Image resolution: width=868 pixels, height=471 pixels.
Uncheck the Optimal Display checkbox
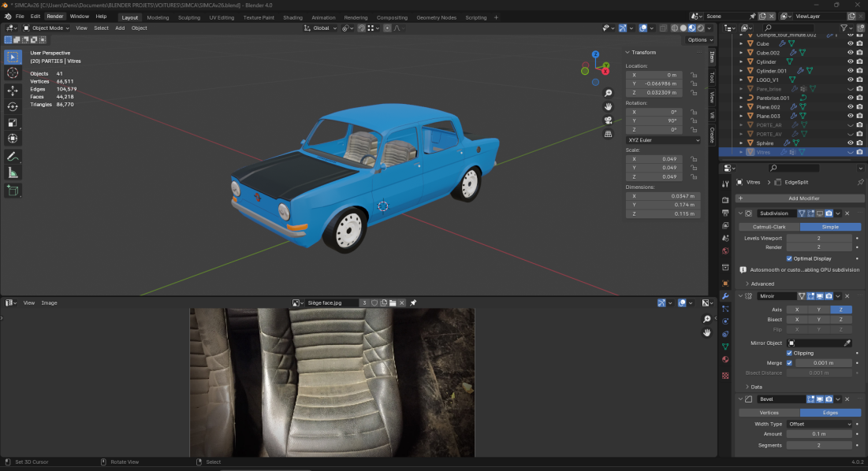789,258
